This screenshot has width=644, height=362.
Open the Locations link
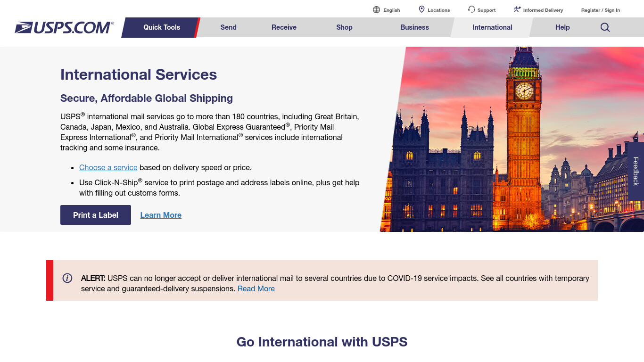point(438,10)
